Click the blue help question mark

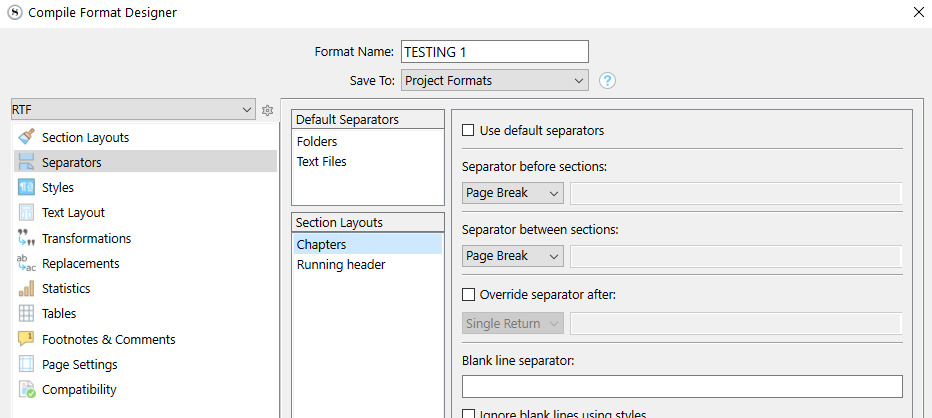(x=607, y=80)
